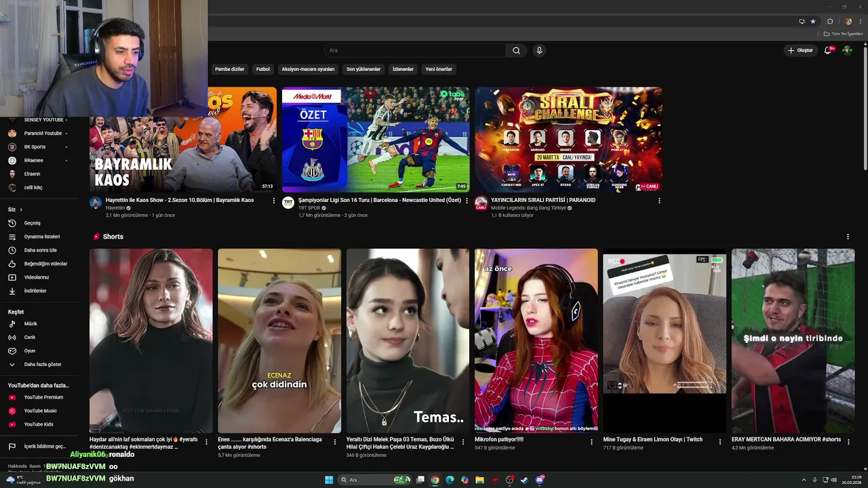
Task: Open more options for Hayrettin Kaos Show video
Action: pyautogui.click(x=274, y=201)
